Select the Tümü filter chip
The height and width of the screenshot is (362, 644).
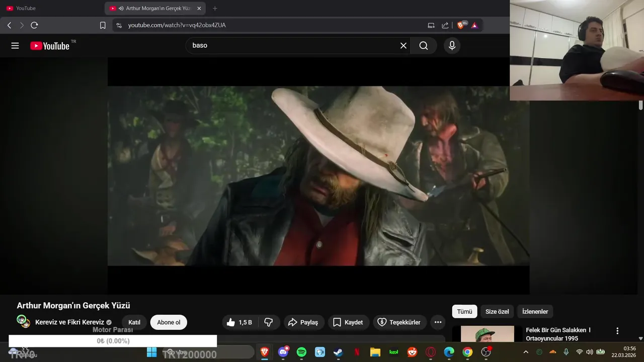click(464, 312)
